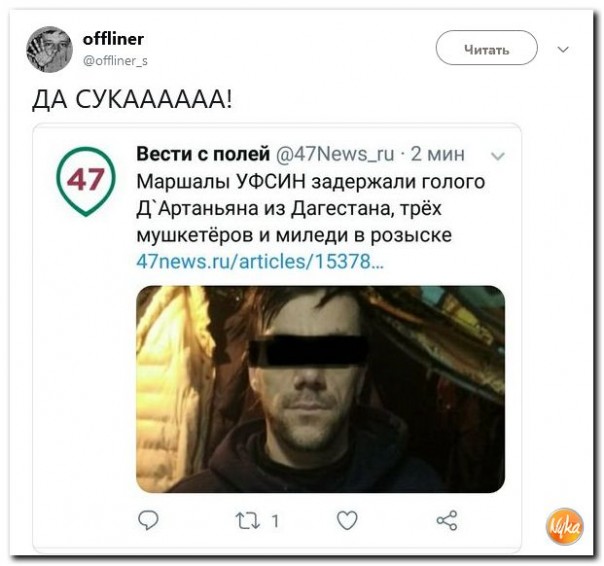
Task: Click the quoted tweet headline about Маршалы УФСИН
Action: (310, 208)
